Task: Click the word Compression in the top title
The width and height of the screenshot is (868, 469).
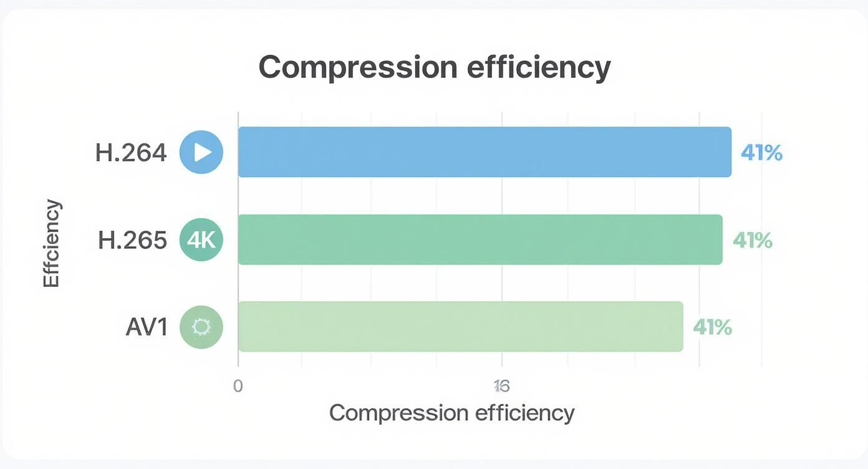Action: tap(357, 67)
